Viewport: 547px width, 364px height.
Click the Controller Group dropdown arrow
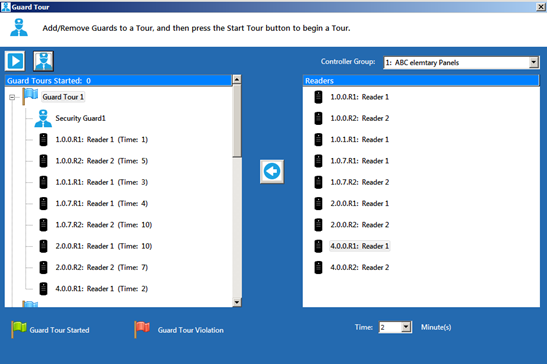[533, 62]
